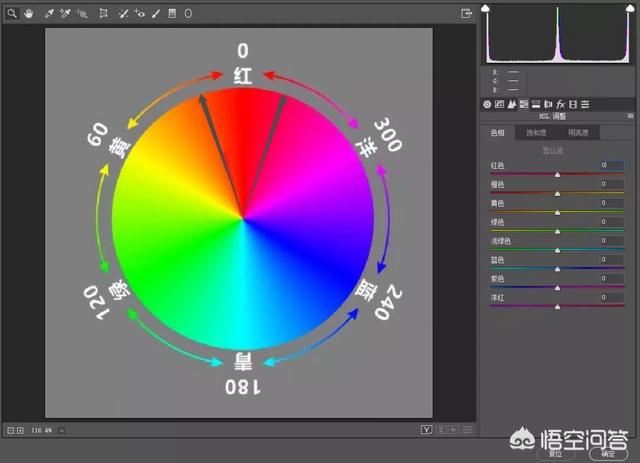The height and width of the screenshot is (463, 640).
Task: Toggle shadow clipping warning in histogram
Action: (487, 8)
